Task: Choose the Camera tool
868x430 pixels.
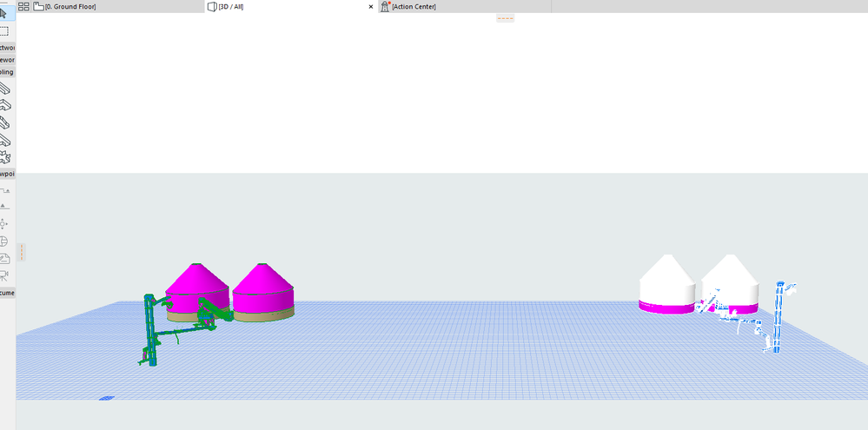Action: [4, 275]
